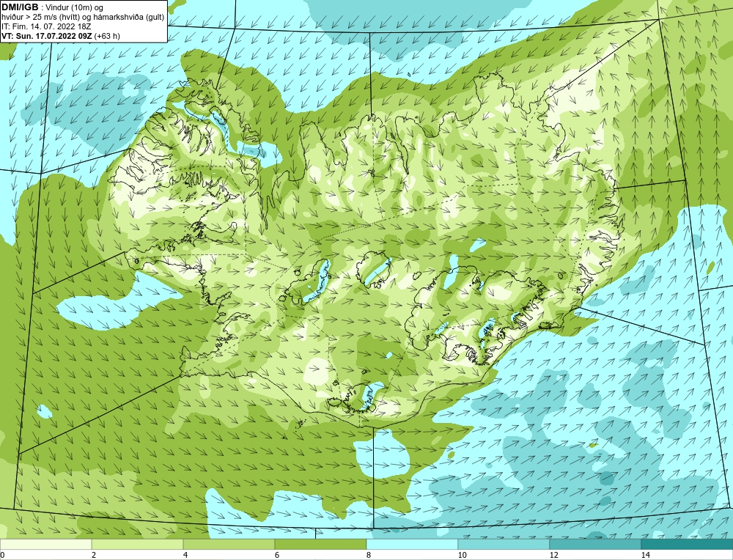Screen dimensions: 733x560
Task: Click the 0–2 m/s pale yellow legend swatch
Action: tap(45, 544)
